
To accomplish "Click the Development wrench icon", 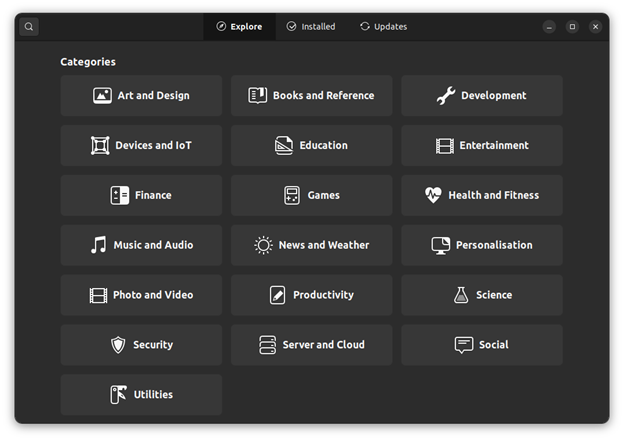I will (446, 95).
